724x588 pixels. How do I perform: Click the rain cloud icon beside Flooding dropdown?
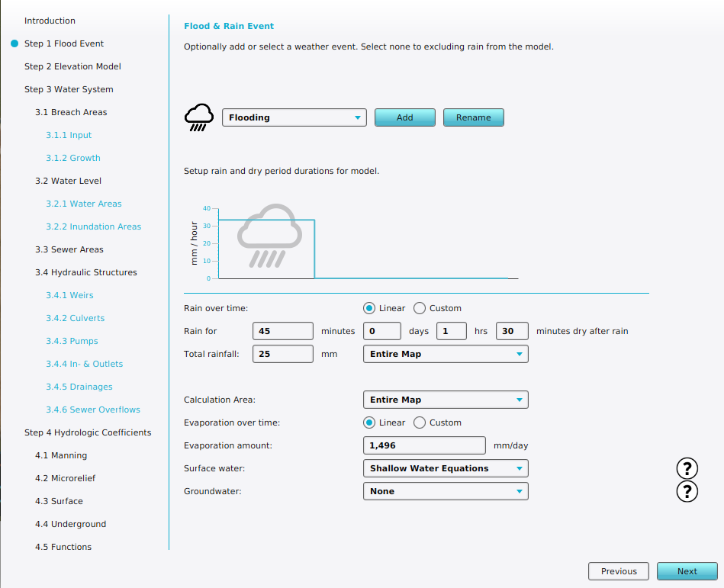coord(199,117)
